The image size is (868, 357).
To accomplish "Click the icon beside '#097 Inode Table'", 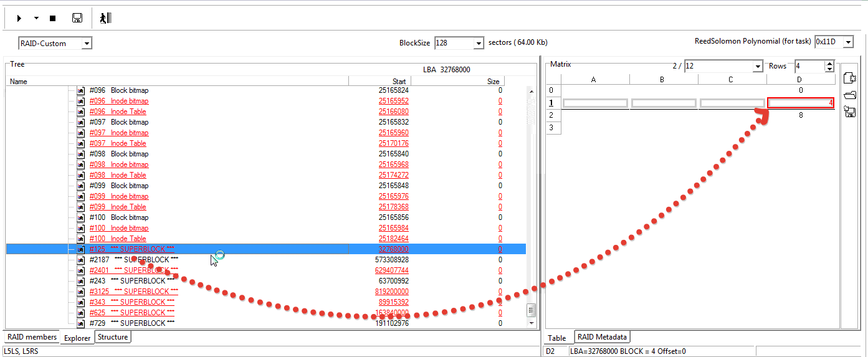I will coord(81,143).
